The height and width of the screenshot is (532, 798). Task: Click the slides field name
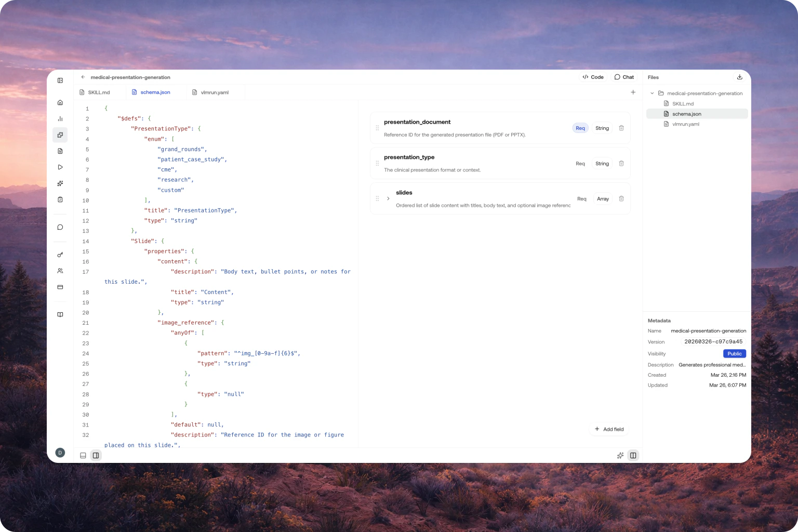[404, 193]
